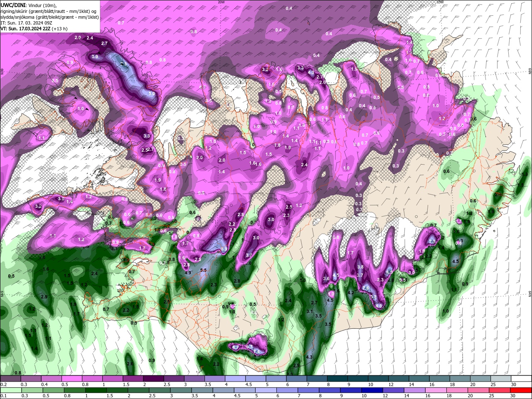Click the '7.3' snowfall value on the map
Viewport: 532px width, 399px height.
point(432,241)
